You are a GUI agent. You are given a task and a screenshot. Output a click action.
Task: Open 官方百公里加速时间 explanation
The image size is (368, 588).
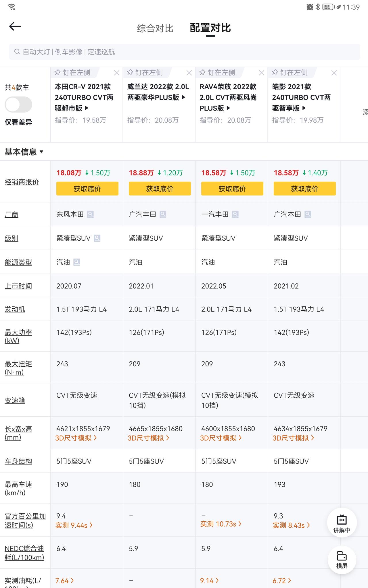[x=25, y=521]
